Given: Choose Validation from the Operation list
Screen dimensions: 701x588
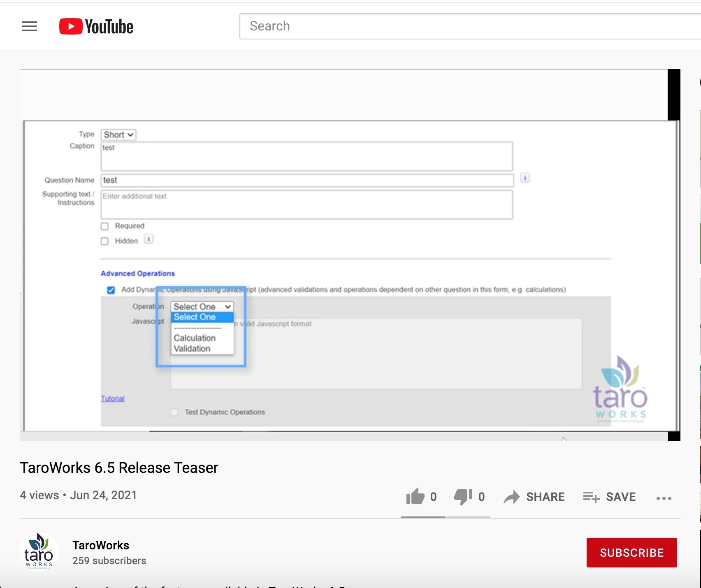Looking at the screenshot, I should coord(192,349).
